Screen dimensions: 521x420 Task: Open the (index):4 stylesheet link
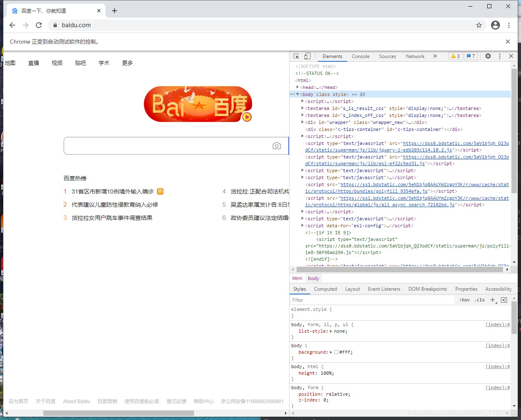click(x=497, y=324)
